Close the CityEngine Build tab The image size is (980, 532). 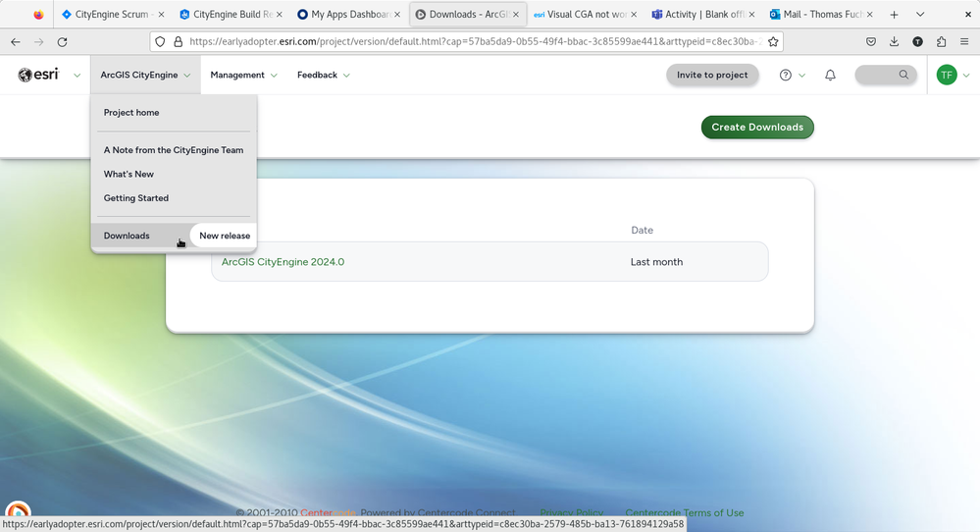[x=279, y=15]
